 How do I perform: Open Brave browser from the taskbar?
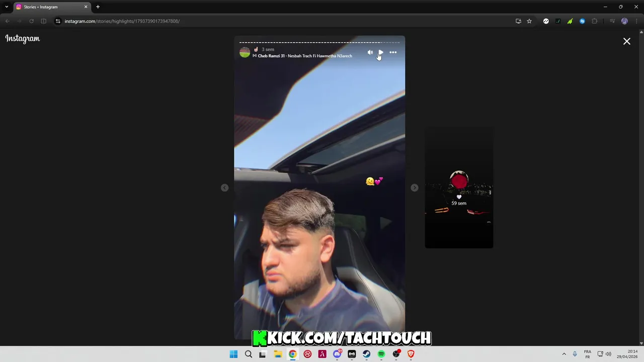pyautogui.click(x=411, y=354)
